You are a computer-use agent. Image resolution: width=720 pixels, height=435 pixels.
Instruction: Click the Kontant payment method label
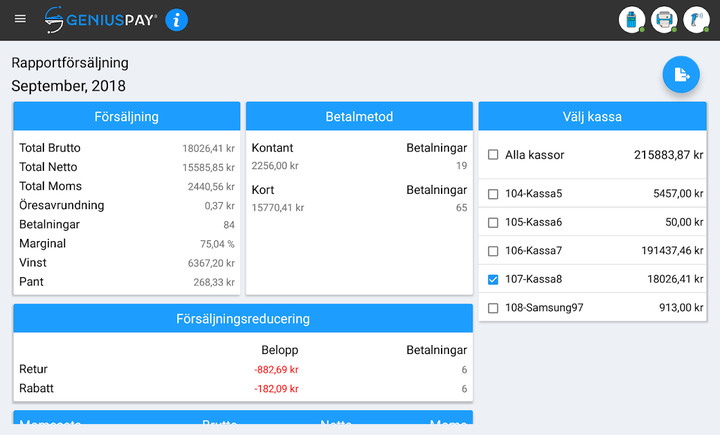pyautogui.click(x=272, y=148)
